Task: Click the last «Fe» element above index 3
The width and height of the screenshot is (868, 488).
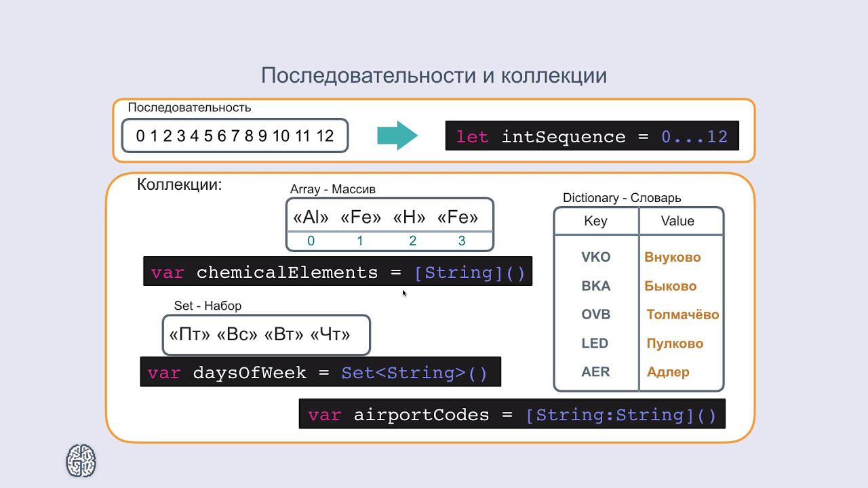Action: (458, 218)
